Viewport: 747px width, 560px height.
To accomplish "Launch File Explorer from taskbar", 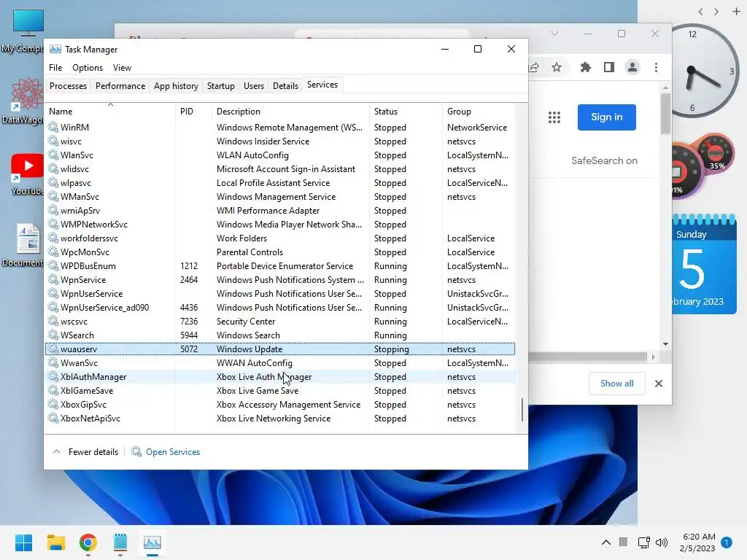I will [x=55, y=542].
